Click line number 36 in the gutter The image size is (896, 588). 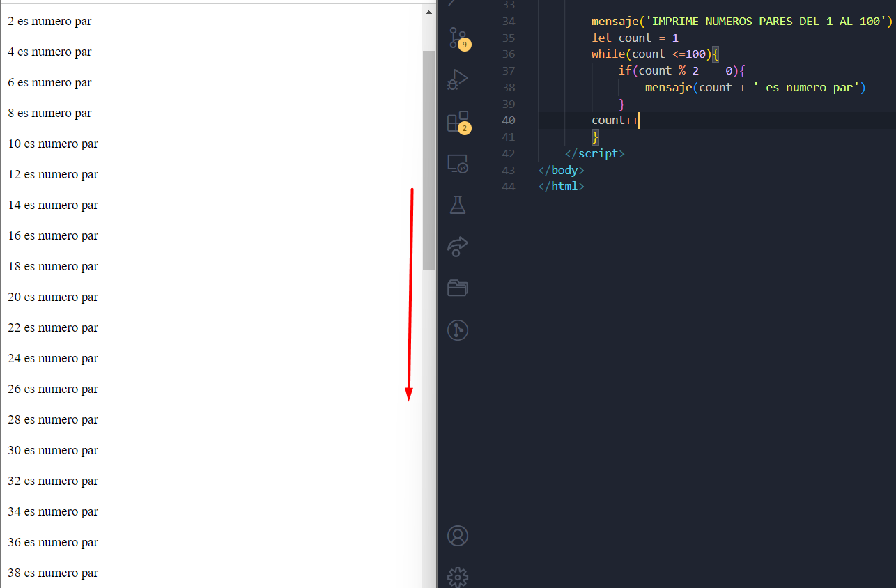[x=509, y=54]
